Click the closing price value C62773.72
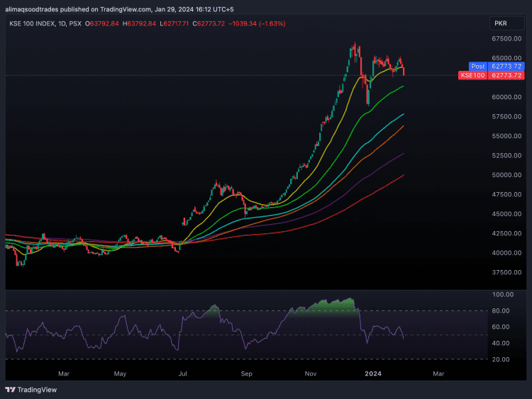Viewport: 532px width, 399px height. 187,24
